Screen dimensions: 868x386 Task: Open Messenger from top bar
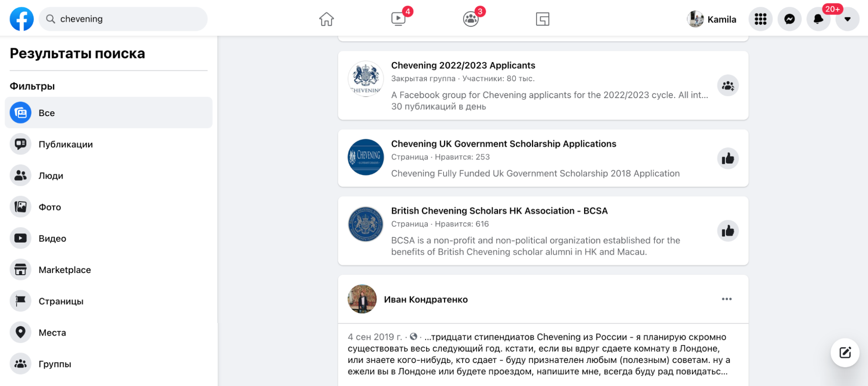pyautogui.click(x=790, y=19)
